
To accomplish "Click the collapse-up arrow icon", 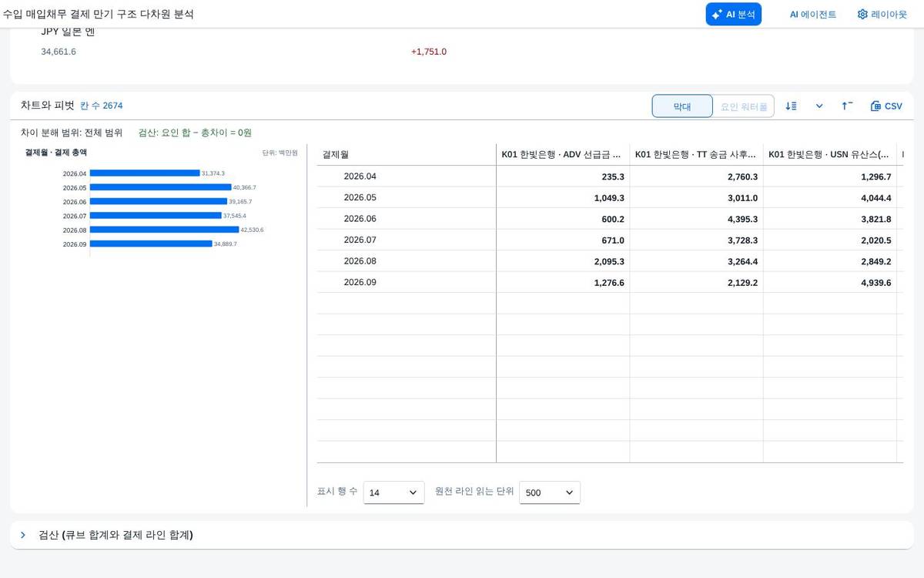I will point(847,106).
